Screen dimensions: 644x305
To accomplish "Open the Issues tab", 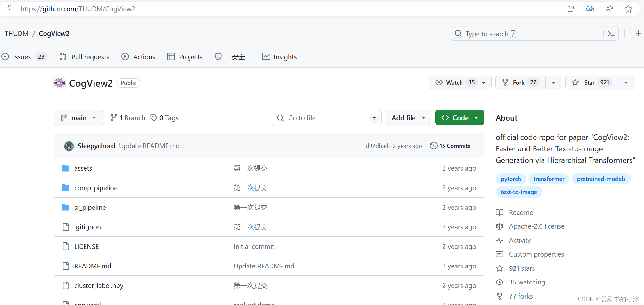I will click(24, 57).
